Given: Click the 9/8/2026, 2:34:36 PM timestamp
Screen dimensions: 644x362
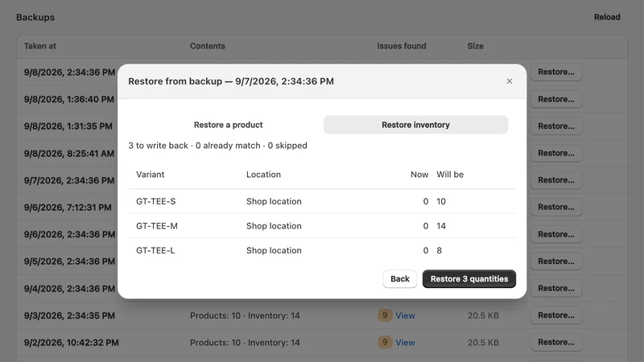Looking at the screenshot, I should (69, 72).
